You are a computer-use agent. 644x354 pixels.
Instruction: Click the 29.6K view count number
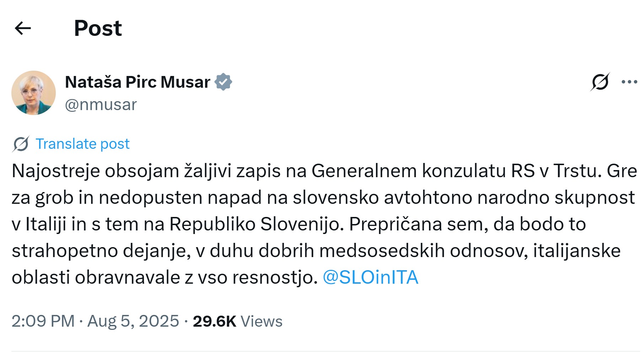click(x=214, y=321)
